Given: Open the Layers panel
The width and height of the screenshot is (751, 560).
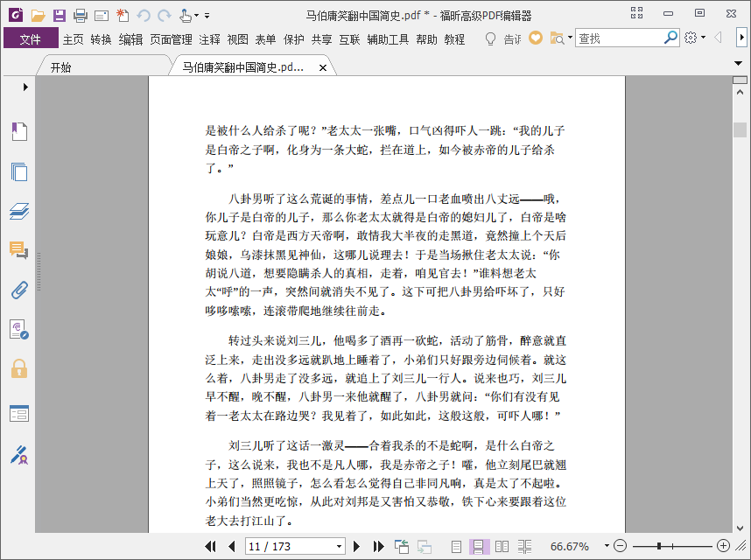Looking at the screenshot, I should [19, 211].
